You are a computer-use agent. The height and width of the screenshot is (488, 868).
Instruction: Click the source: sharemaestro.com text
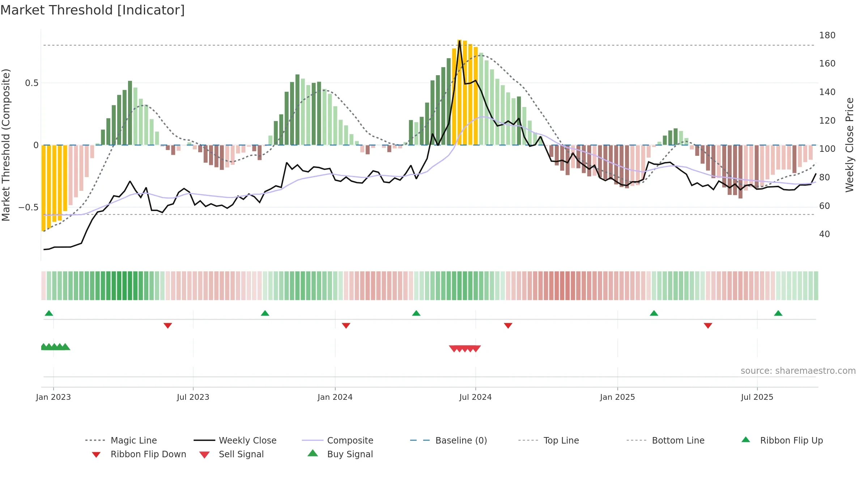(798, 371)
